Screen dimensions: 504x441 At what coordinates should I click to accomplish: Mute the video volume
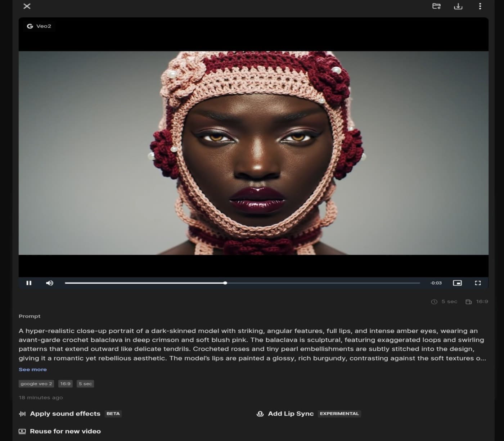click(x=50, y=283)
